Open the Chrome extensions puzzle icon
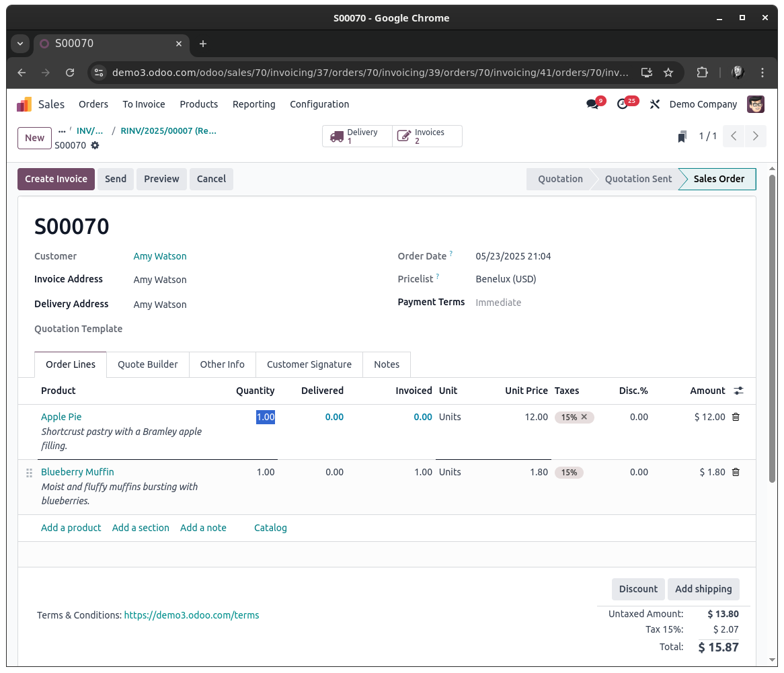Image resolution: width=784 pixels, height=673 pixels. 703,73
